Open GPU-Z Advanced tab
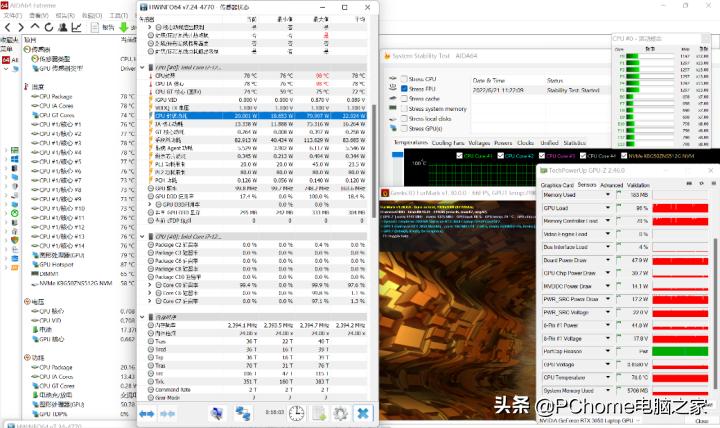The width and height of the screenshot is (720, 428). [x=611, y=185]
